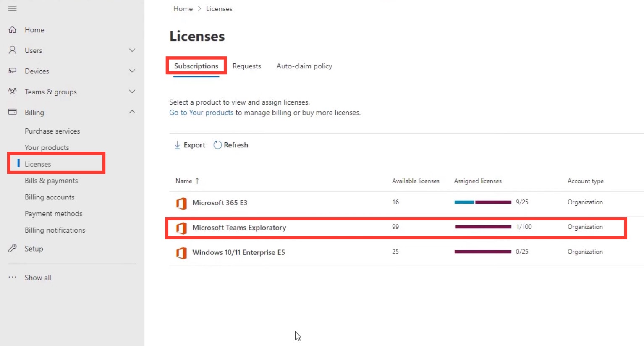Viewport: 644px width, 346px height.
Task: Click the Teams & groups icon
Action: [13, 91]
